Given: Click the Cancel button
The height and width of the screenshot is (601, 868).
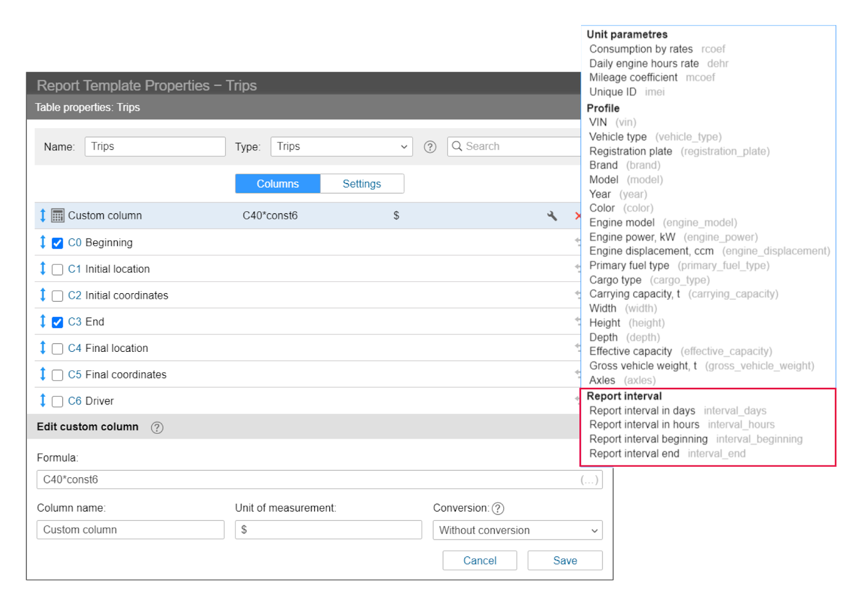Looking at the screenshot, I should [x=480, y=561].
